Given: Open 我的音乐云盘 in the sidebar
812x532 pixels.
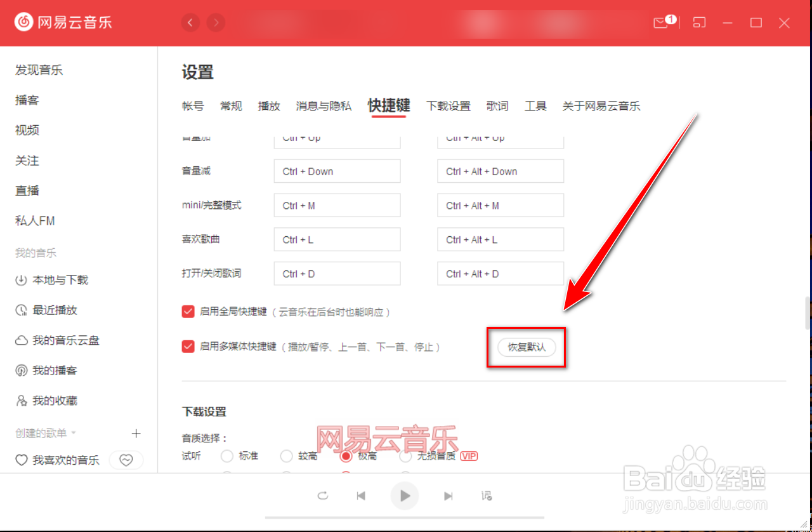Looking at the screenshot, I should pos(58,340).
